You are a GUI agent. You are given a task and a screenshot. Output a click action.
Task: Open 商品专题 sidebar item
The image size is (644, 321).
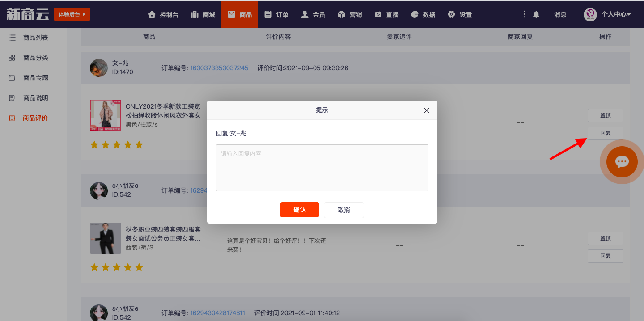coord(35,78)
